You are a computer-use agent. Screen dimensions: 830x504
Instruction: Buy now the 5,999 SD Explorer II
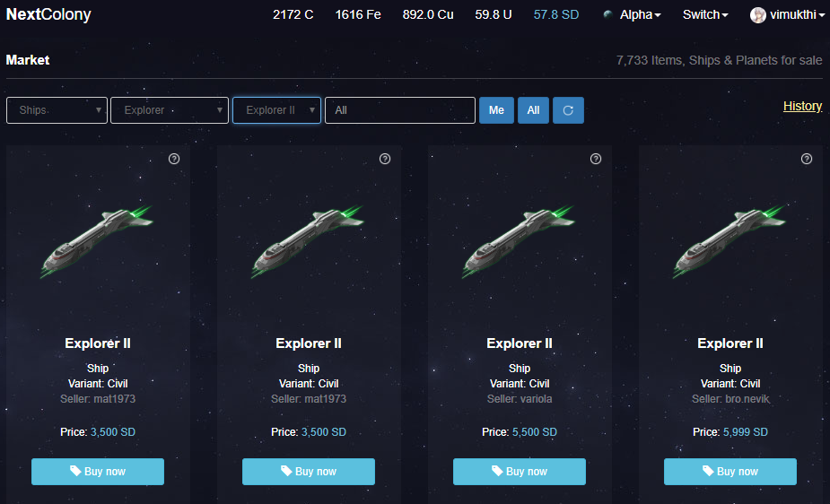tap(730, 471)
